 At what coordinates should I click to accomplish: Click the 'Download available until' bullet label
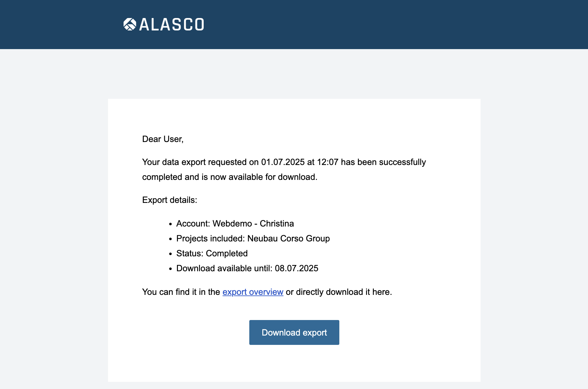[224, 268]
